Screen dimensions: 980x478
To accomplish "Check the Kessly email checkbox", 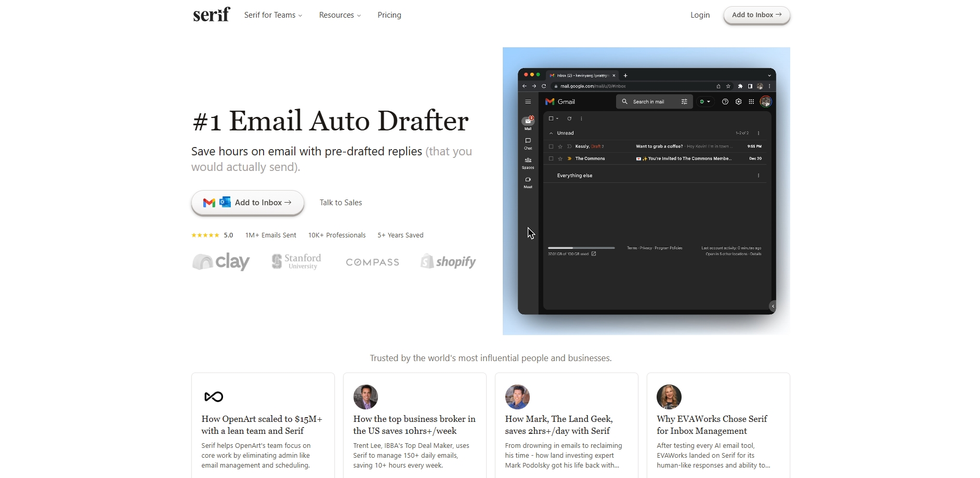I will click(551, 147).
